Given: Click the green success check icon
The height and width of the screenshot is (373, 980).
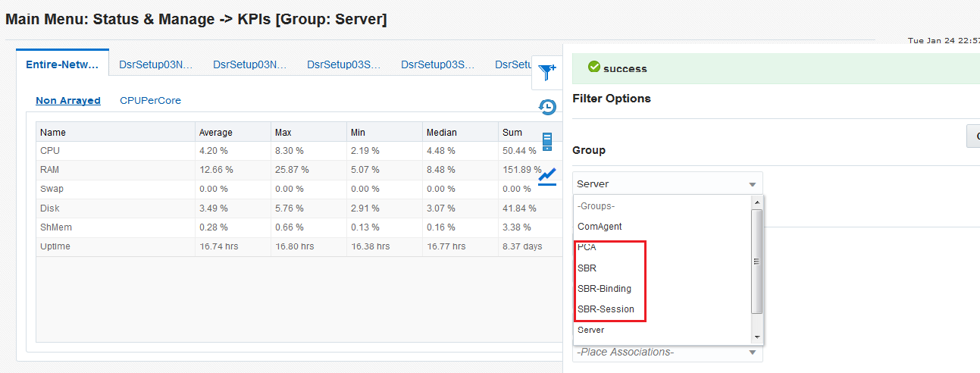Looking at the screenshot, I should [x=594, y=67].
